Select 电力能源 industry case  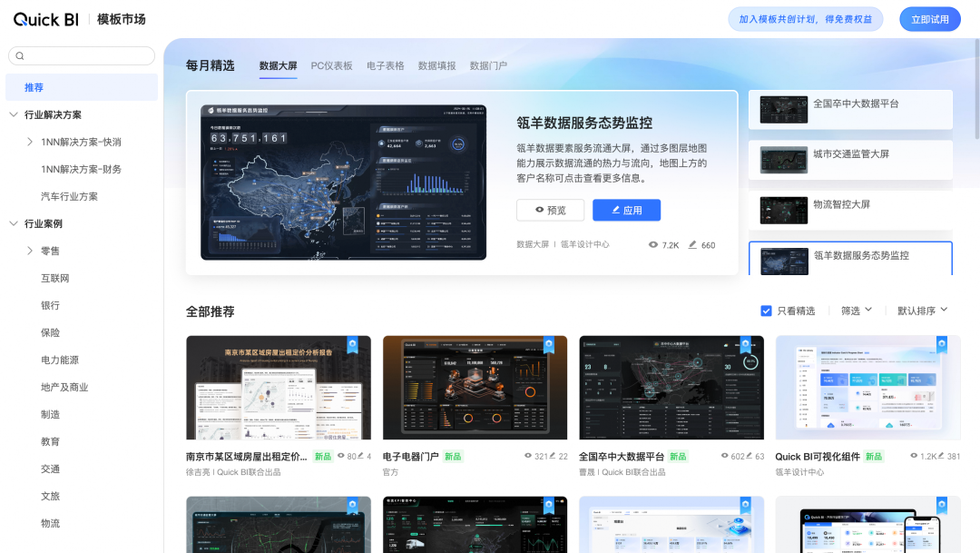pos(60,360)
